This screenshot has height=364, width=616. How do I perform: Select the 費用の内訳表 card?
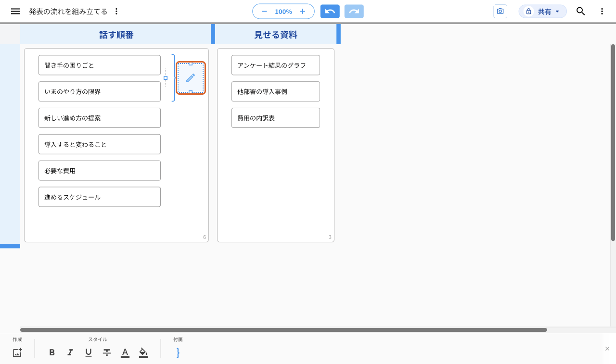tap(276, 118)
